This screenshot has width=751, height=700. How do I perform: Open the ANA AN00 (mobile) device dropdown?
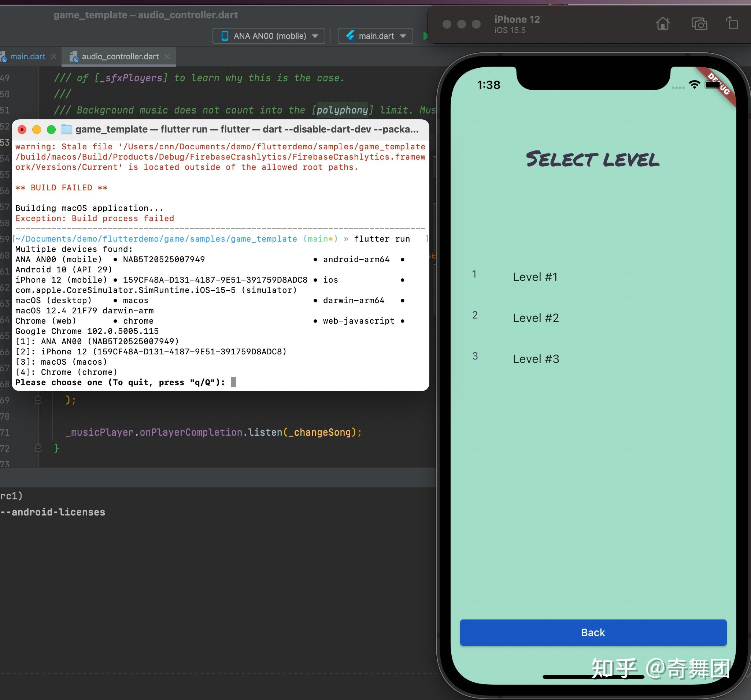[x=269, y=36]
